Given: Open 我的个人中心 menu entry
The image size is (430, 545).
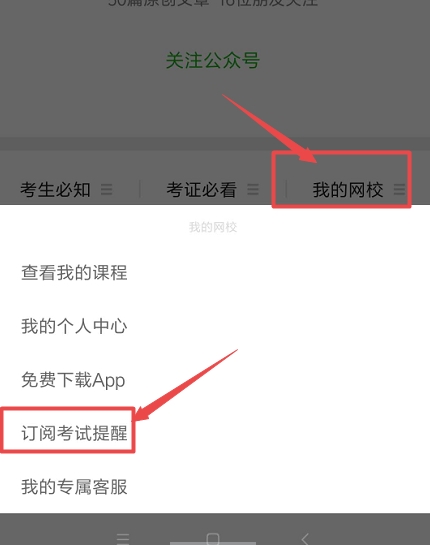Looking at the screenshot, I should (74, 326).
